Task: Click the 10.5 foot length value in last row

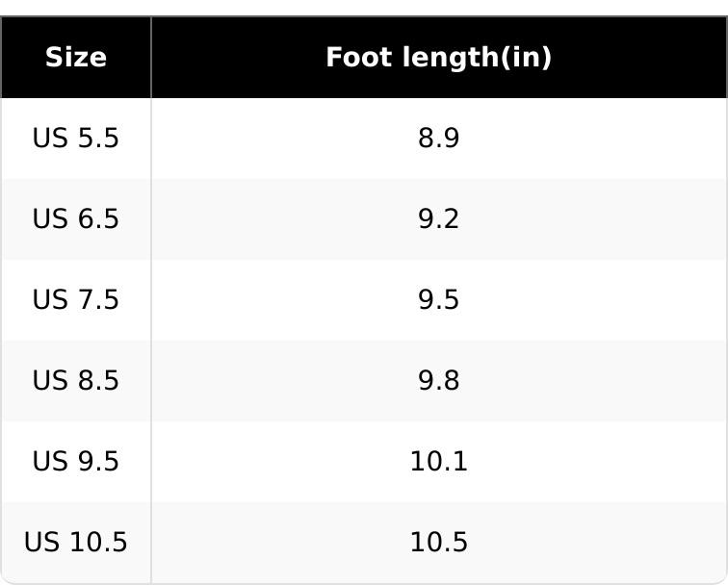Action: coord(439,543)
